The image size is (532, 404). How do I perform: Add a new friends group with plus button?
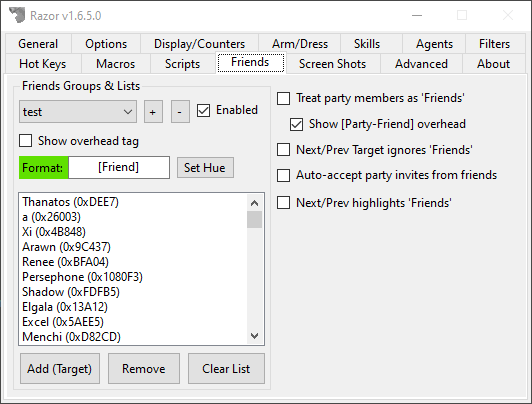point(153,112)
